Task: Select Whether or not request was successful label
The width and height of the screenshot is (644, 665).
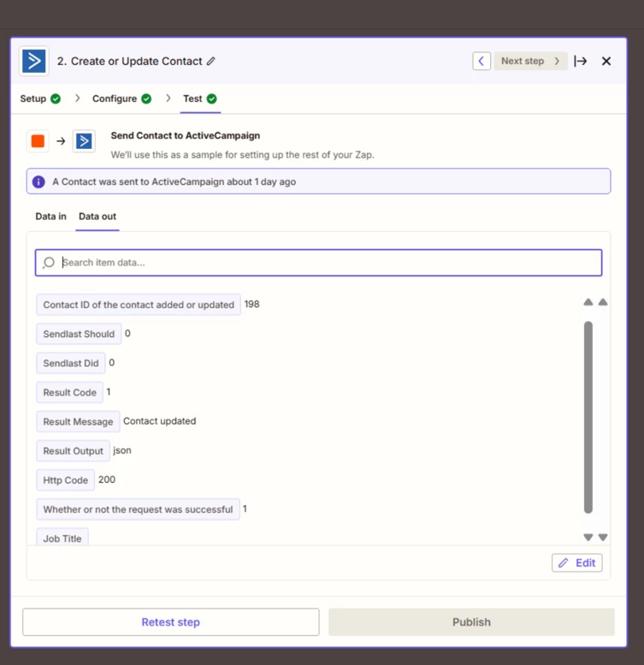Action: [138, 510]
